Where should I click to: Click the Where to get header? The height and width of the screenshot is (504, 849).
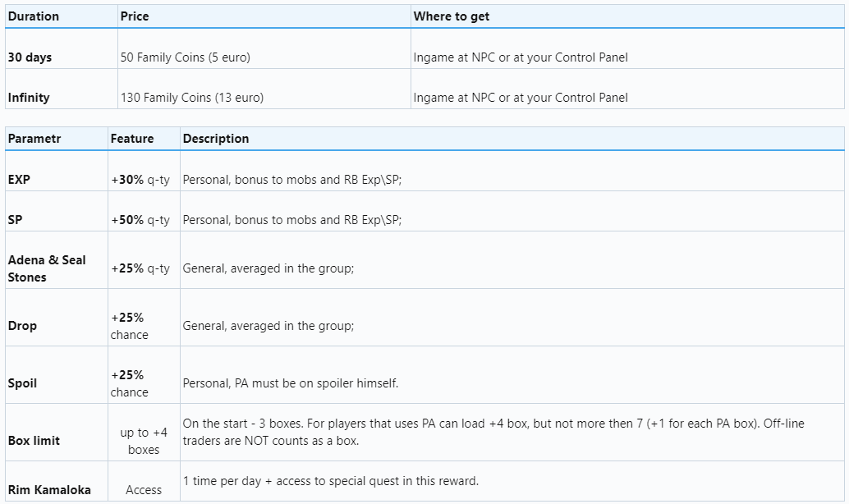[452, 16]
